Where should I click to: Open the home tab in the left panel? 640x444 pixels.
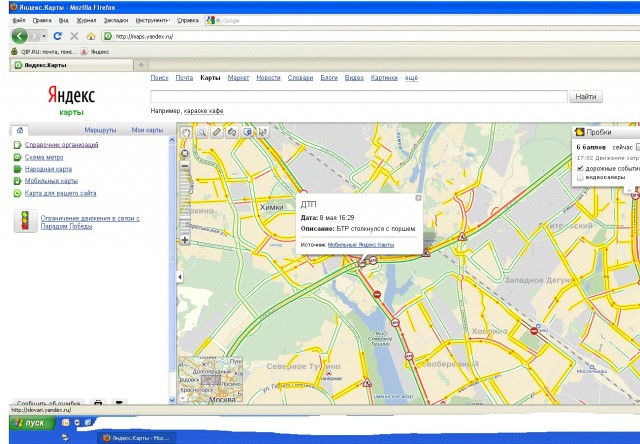pos(21,130)
